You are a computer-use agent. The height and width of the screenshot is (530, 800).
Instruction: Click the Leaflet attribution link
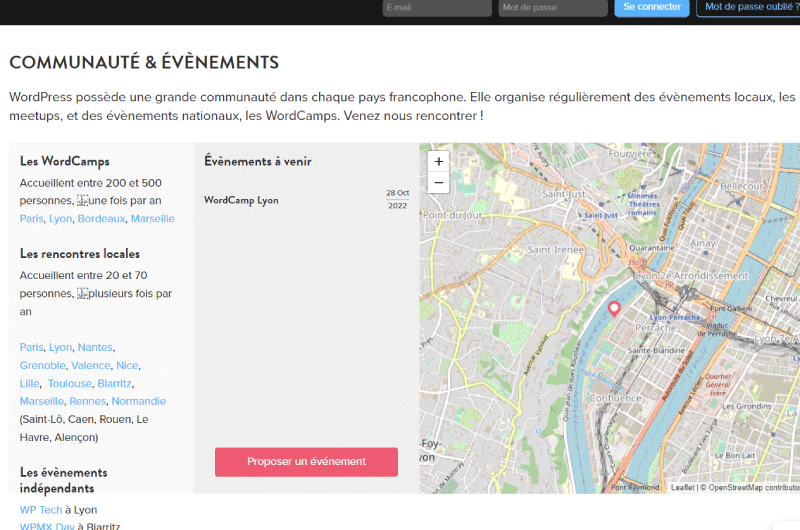(x=682, y=488)
